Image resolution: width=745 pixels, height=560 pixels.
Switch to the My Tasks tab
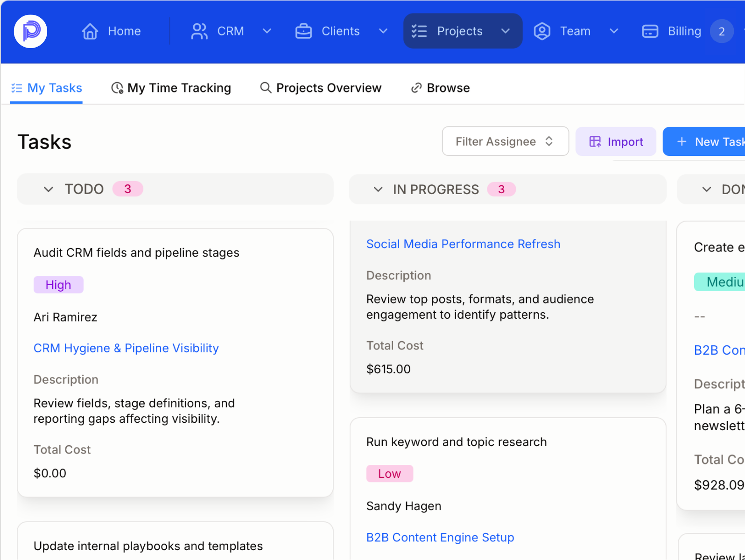[x=47, y=88]
